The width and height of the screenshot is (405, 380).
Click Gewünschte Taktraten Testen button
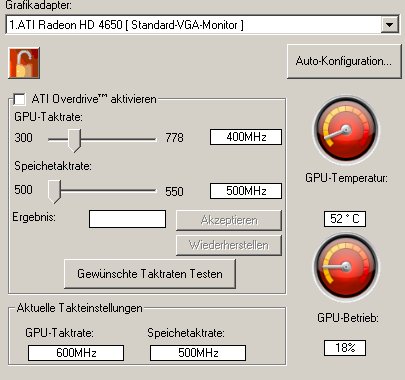(150, 274)
